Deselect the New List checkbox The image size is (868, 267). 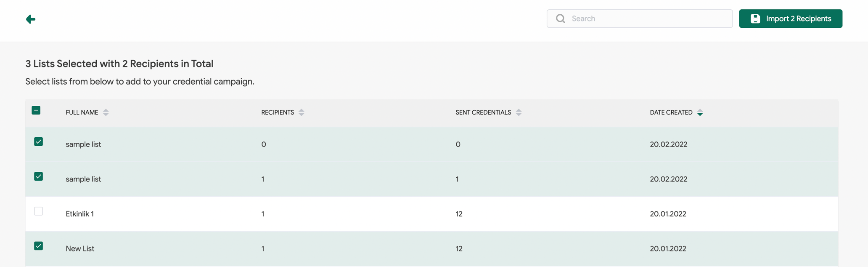(38, 246)
